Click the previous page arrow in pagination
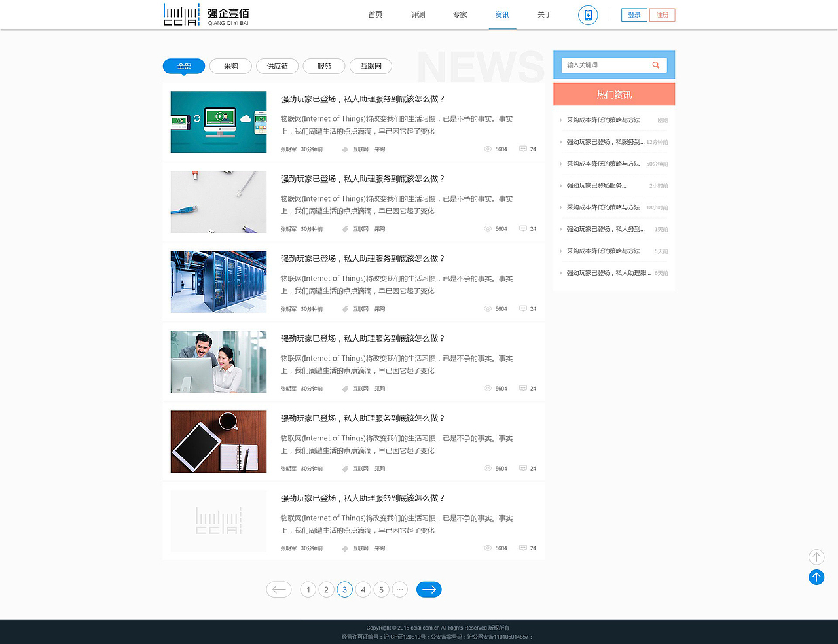 tap(279, 589)
